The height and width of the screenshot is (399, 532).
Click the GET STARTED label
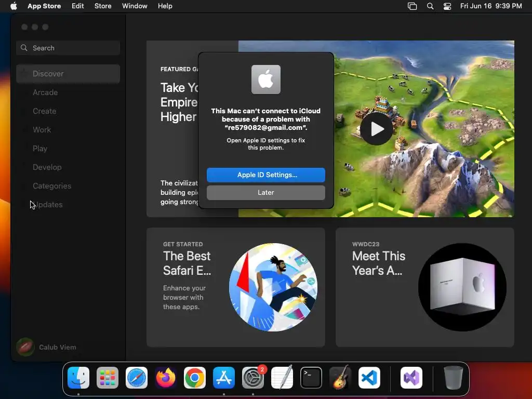(x=183, y=244)
